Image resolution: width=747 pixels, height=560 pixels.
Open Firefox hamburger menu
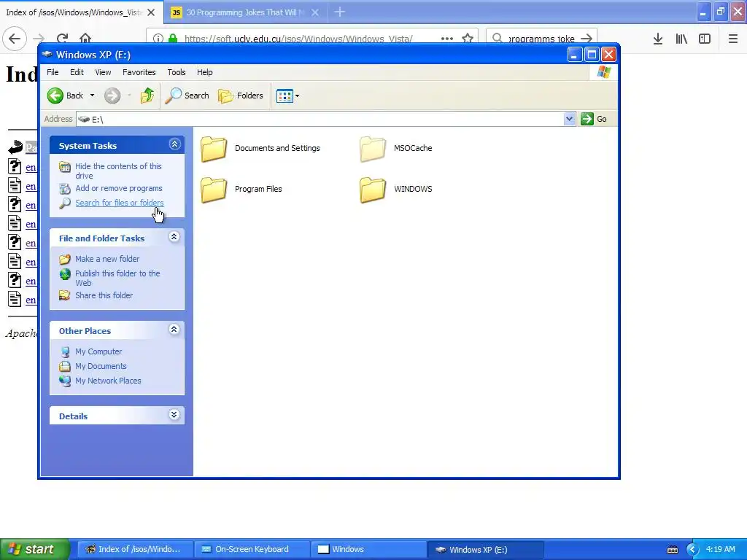point(733,39)
